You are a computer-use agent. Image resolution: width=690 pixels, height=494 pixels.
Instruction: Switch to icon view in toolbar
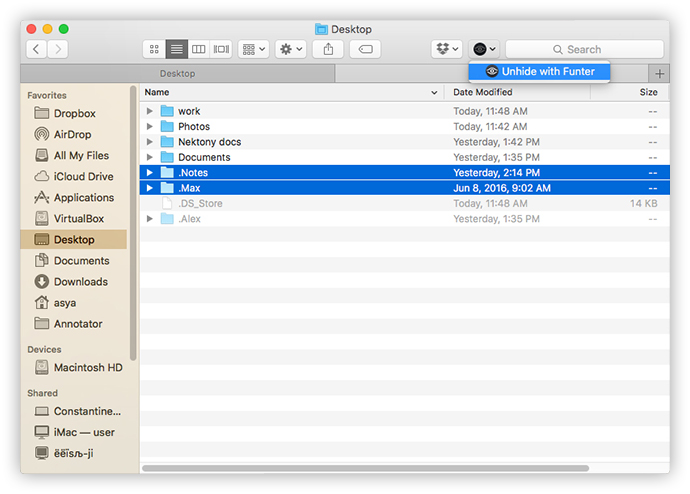coord(154,49)
